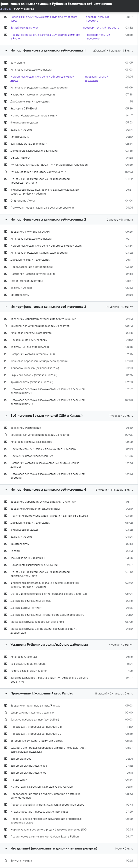The width and height of the screenshot is (139, 868).
Task: Click document icon beside «Шпаргалки по табличным данным»
Action: click(x=6, y=713)
